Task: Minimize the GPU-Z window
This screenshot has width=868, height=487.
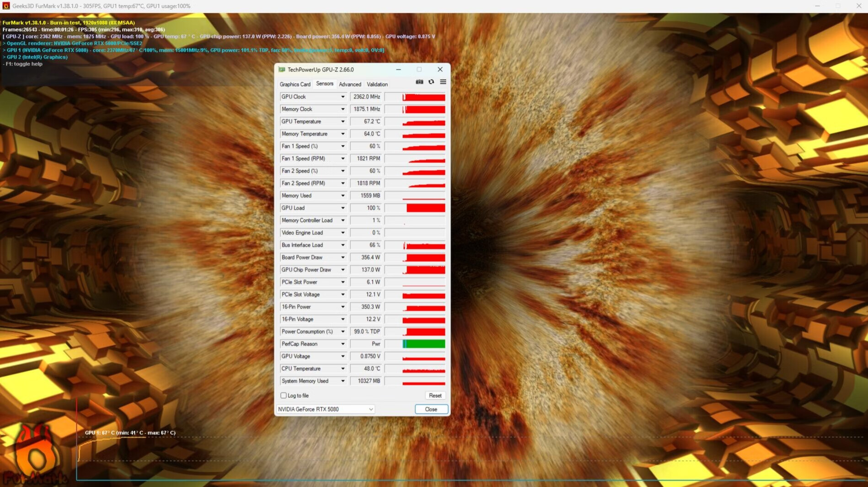Action: pos(398,70)
